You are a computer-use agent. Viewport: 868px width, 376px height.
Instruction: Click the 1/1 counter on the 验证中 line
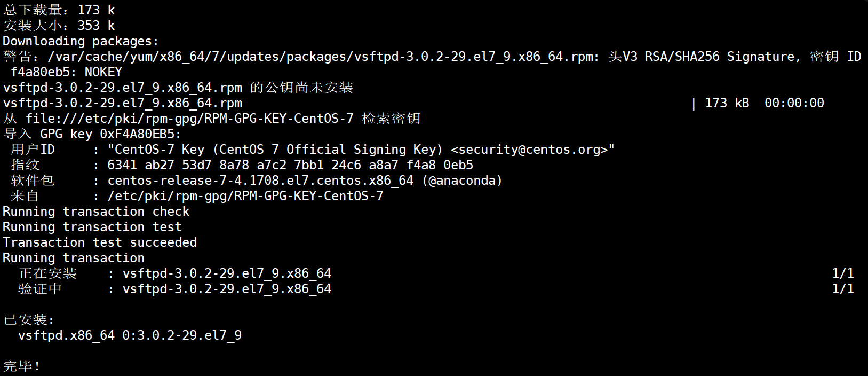click(x=842, y=289)
